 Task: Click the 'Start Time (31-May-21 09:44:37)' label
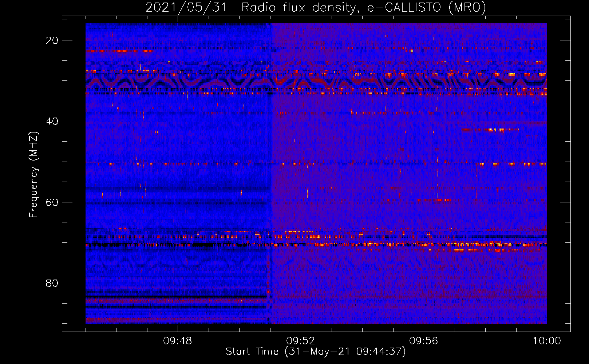click(x=316, y=352)
